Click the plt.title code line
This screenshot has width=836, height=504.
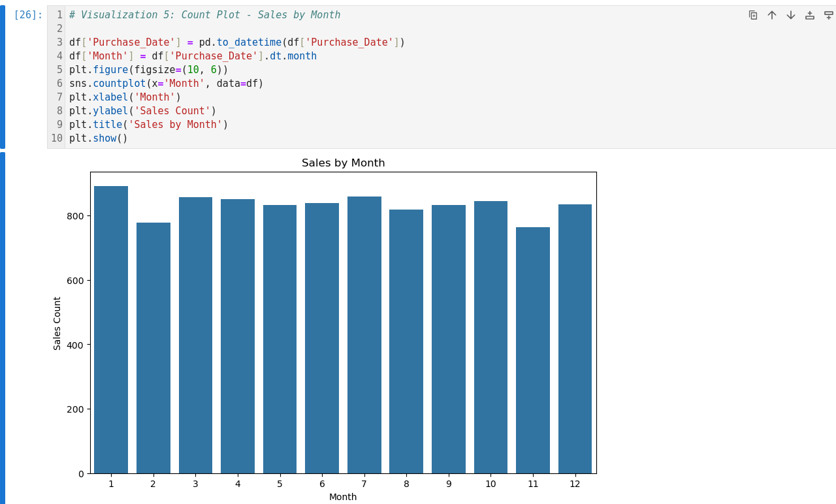click(148, 125)
